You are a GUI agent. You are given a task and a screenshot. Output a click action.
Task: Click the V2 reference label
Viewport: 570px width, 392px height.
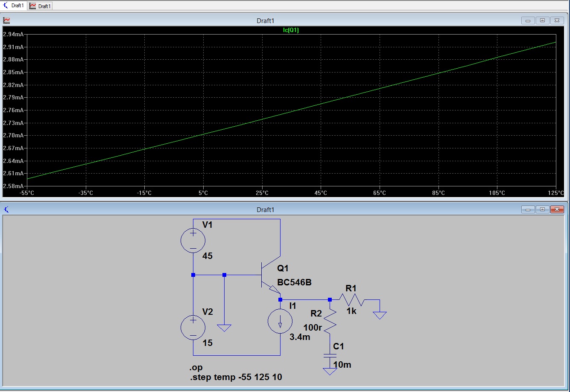click(207, 311)
